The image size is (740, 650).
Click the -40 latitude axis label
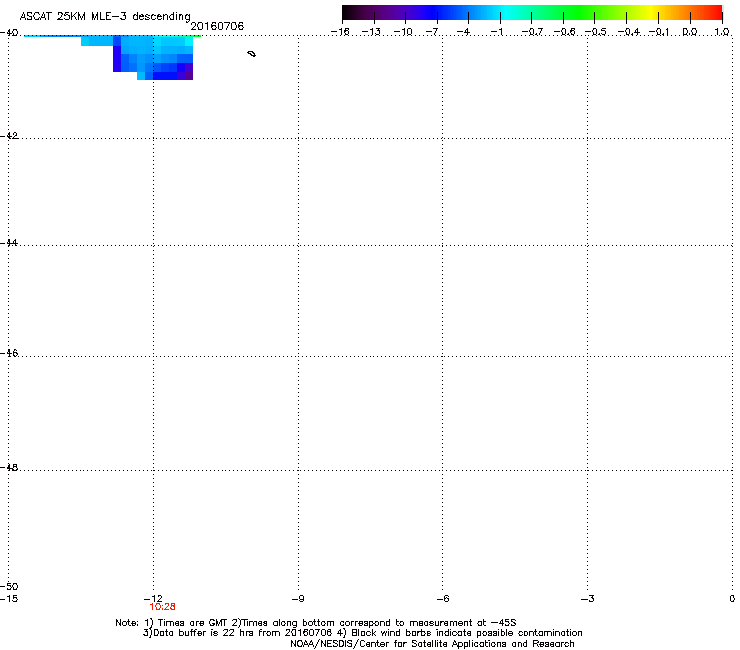coord(9,33)
